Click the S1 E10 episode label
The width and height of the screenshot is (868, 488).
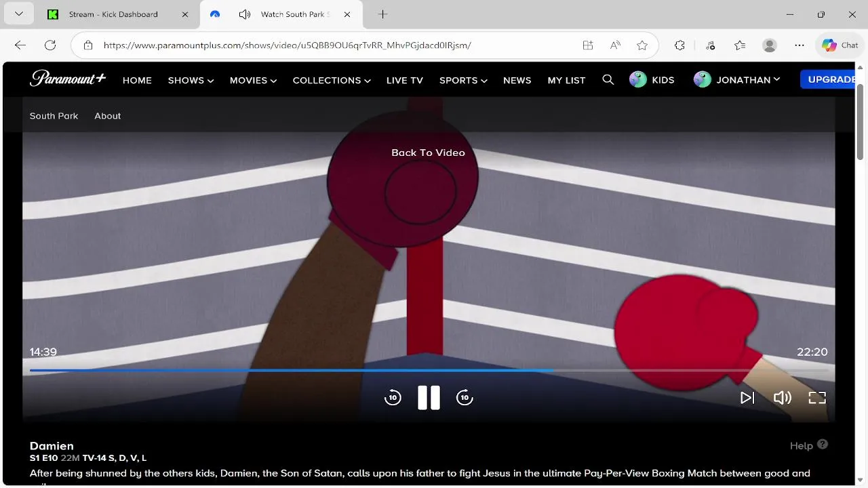point(44,458)
